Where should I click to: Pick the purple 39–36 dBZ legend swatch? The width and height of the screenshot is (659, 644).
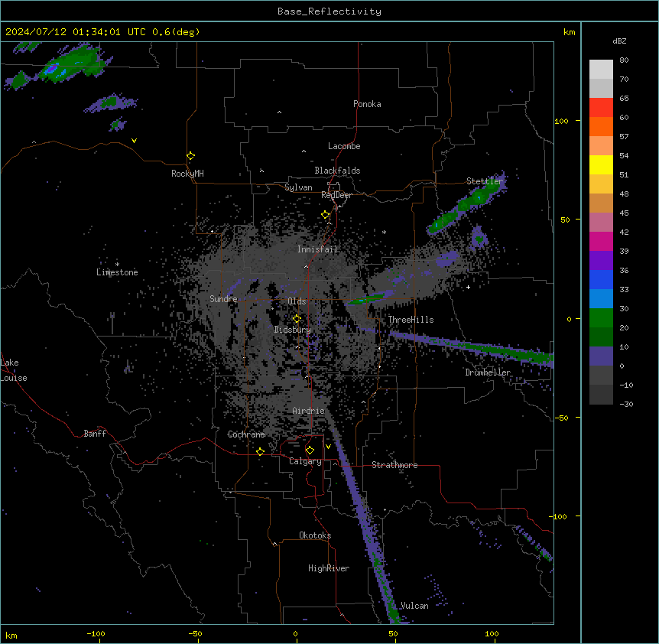pyautogui.click(x=601, y=261)
